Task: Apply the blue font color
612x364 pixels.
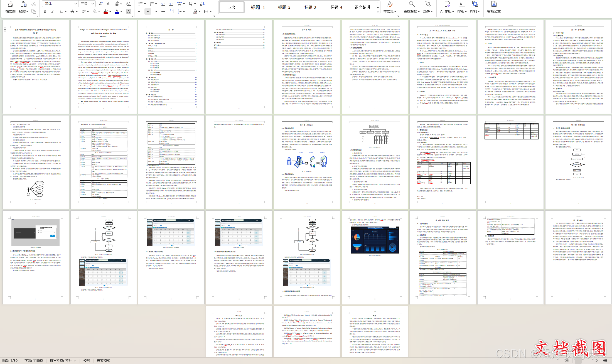Action: [117, 11]
